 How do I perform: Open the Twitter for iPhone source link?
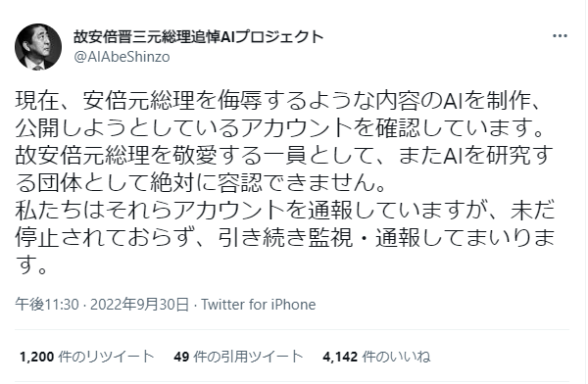coord(259,305)
